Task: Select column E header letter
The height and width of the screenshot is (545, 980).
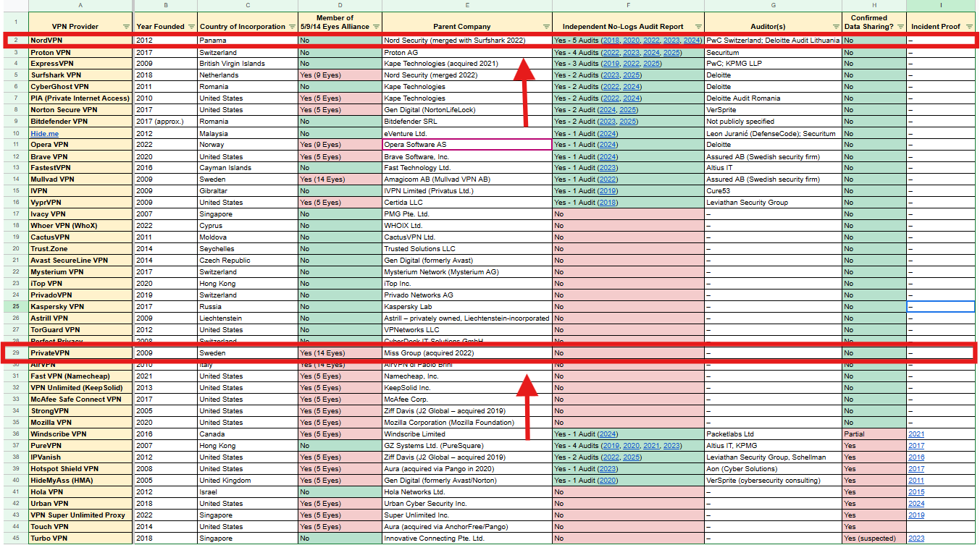Action: (x=467, y=6)
